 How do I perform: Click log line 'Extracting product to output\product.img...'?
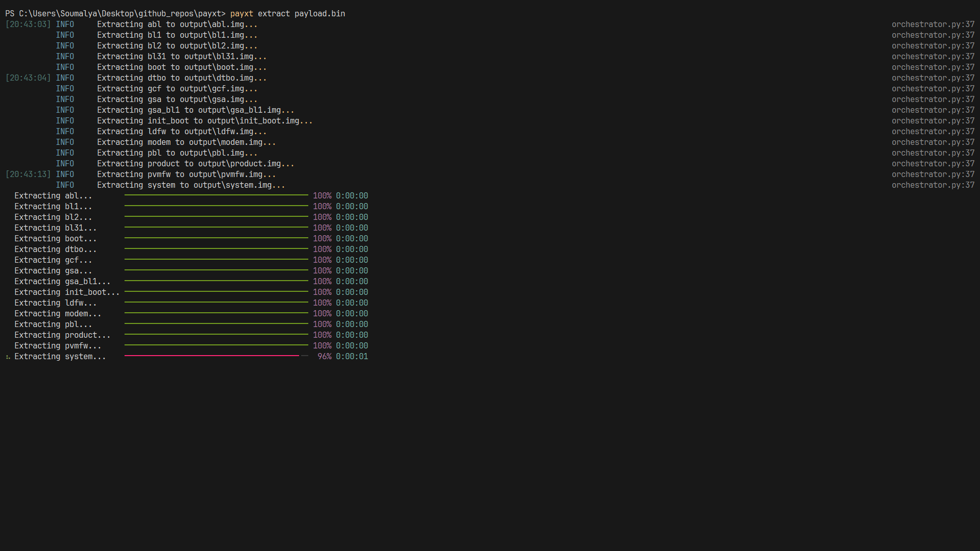point(195,164)
